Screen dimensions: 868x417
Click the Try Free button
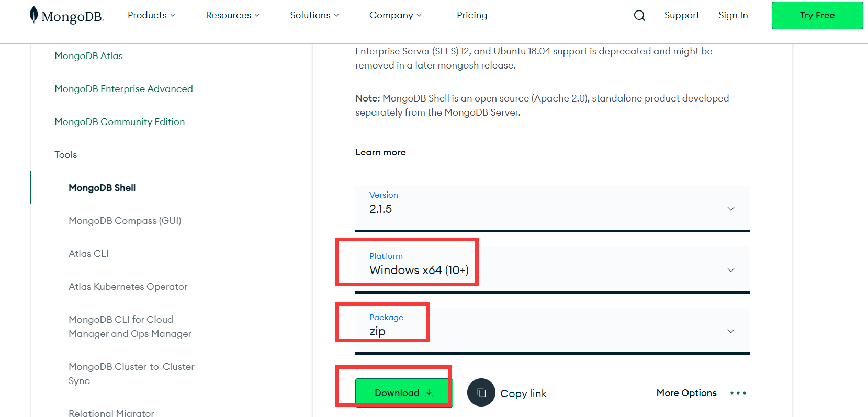pos(817,15)
